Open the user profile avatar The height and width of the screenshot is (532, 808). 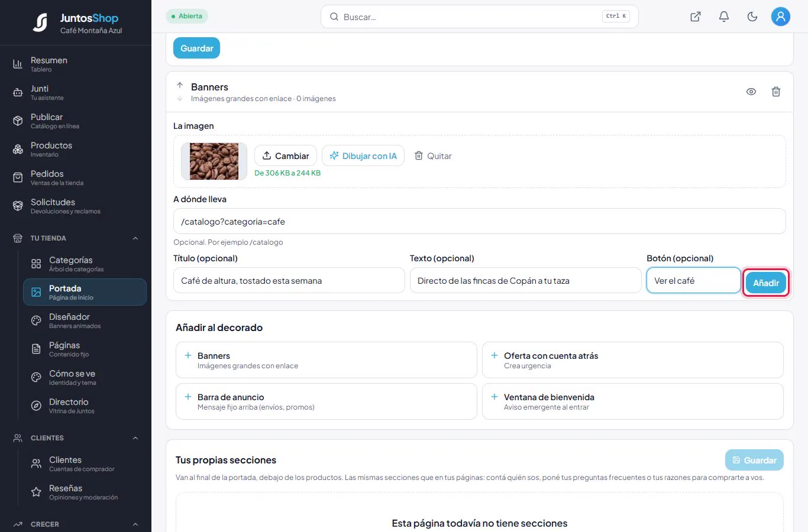[781, 17]
